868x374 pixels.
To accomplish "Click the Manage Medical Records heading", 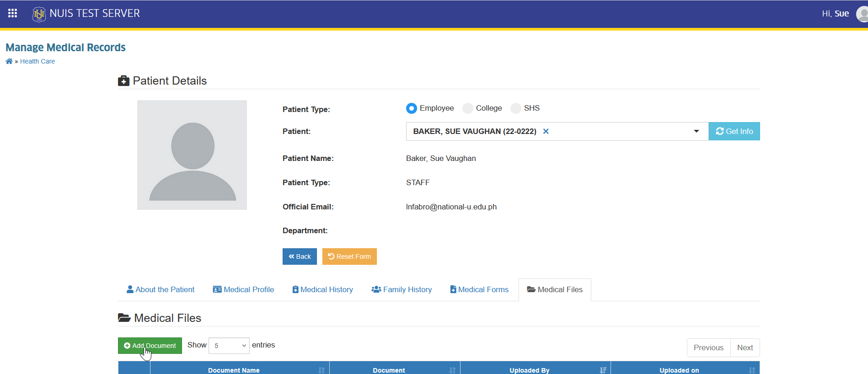I will [x=65, y=48].
